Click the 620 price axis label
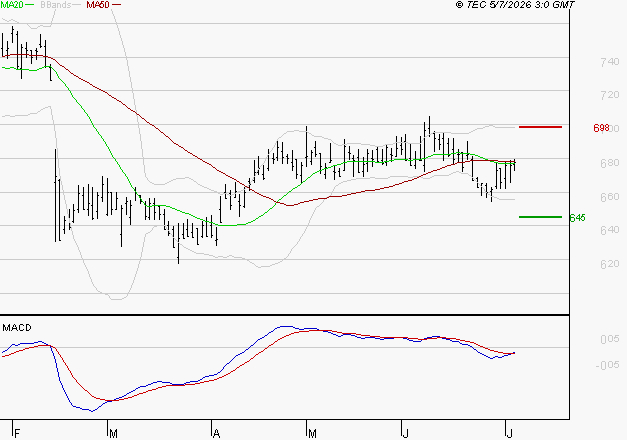This screenshot has width=627, height=440. click(610, 264)
